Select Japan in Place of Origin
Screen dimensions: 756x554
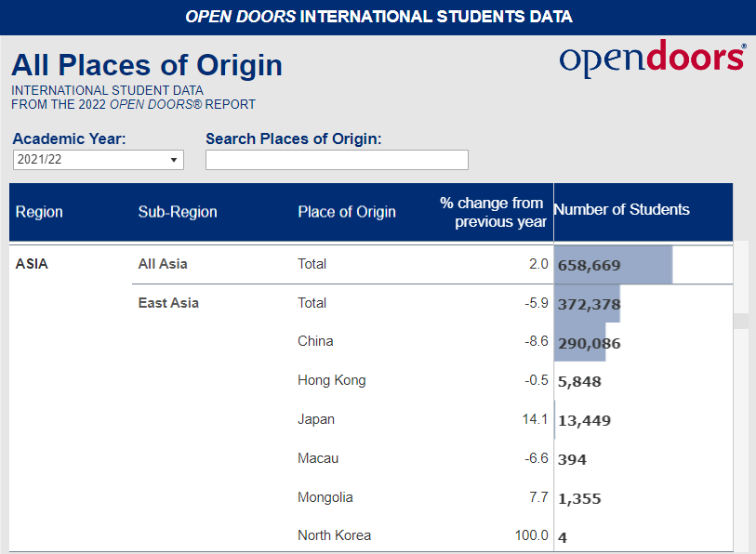[316, 419]
